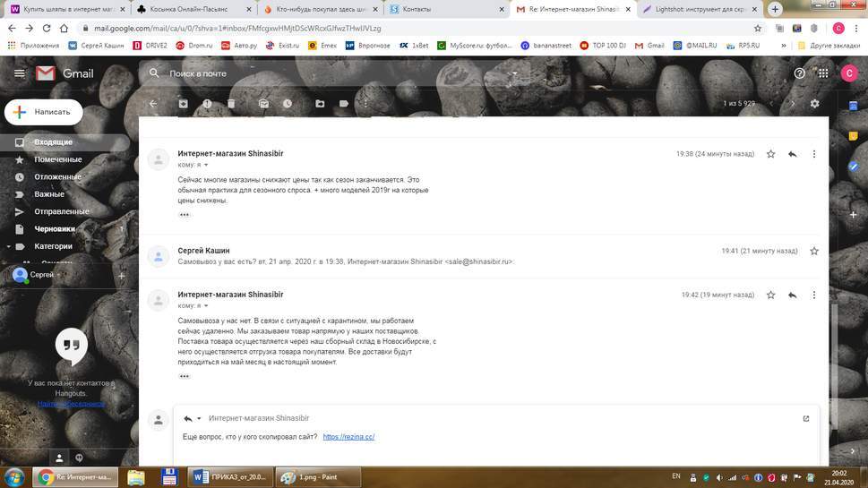868x488 pixels.
Task: Click the search mail input field
Action: pos(331,73)
